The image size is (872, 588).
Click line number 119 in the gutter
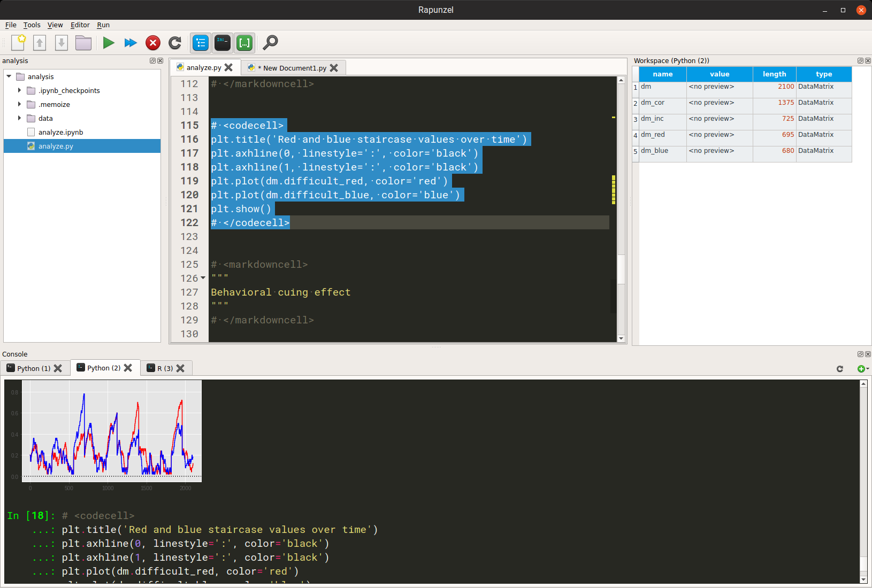pyautogui.click(x=189, y=181)
